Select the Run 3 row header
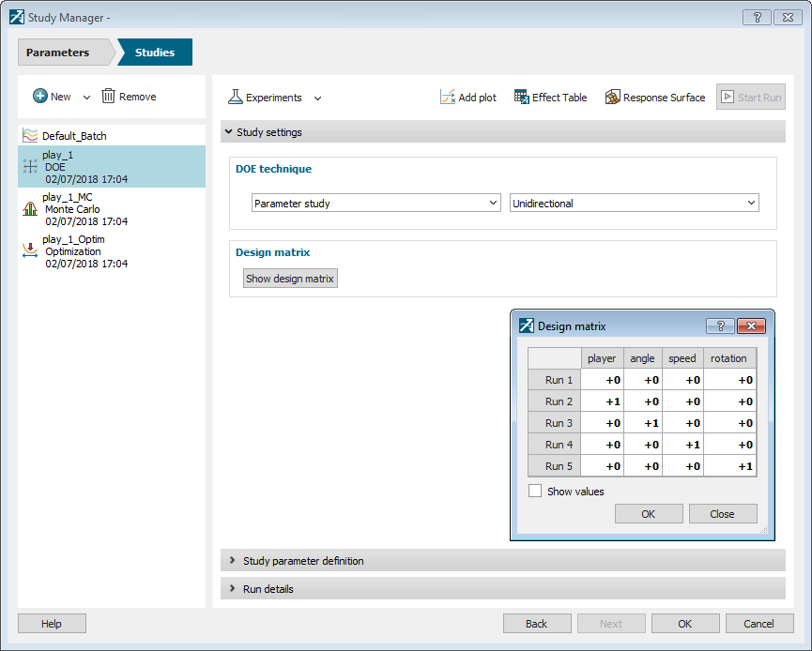The height and width of the screenshot is (651, 812). pyautogui.click(x=555, y=423)
